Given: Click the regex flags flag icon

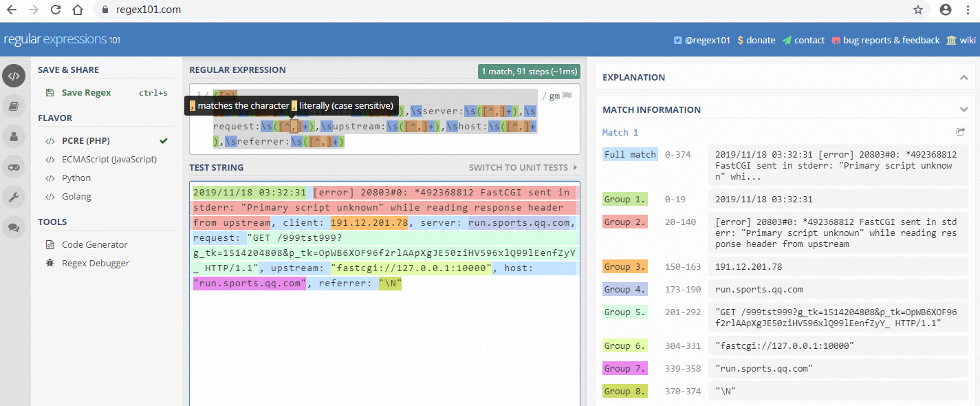Looking at the screenshot, I should click(x=567, y=96).
